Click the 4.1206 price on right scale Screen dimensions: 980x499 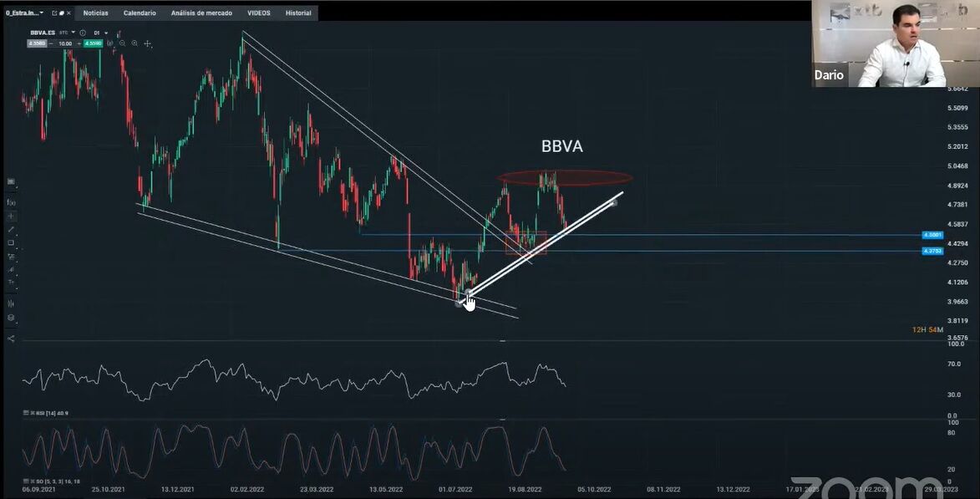pos(957,282)
